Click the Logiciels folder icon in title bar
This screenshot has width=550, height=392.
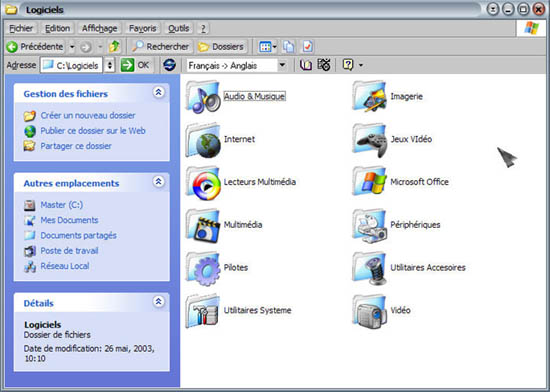click(12, 9)
